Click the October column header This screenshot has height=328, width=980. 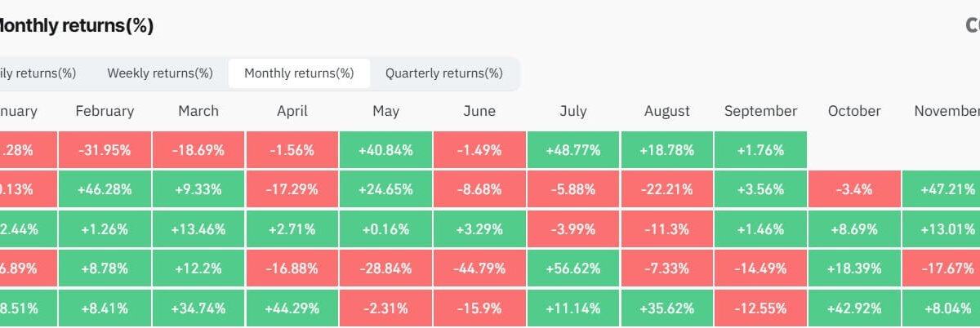pyautogui.click(x=854, y=111)
